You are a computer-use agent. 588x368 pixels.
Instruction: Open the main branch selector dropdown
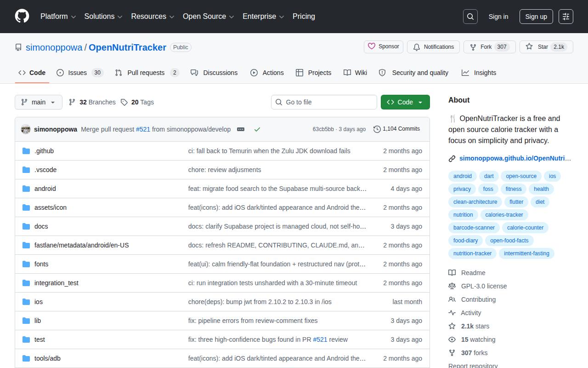[x=39, y=102]
